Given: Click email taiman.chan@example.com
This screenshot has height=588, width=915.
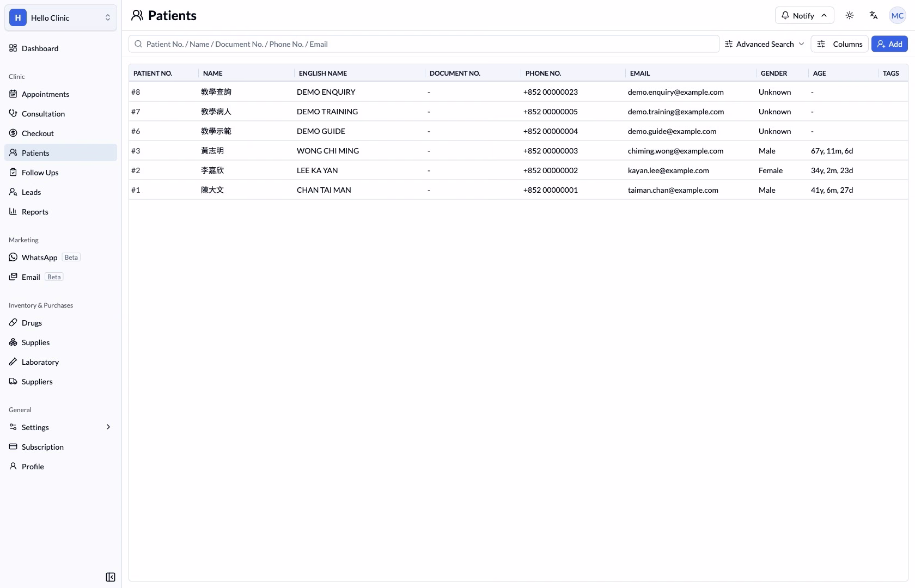Looking at the screenshot, I should 673,189.
